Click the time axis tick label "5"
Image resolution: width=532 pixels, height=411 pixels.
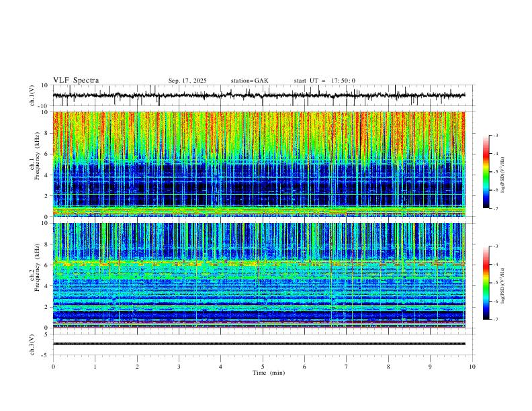click(x=263, y=367)
